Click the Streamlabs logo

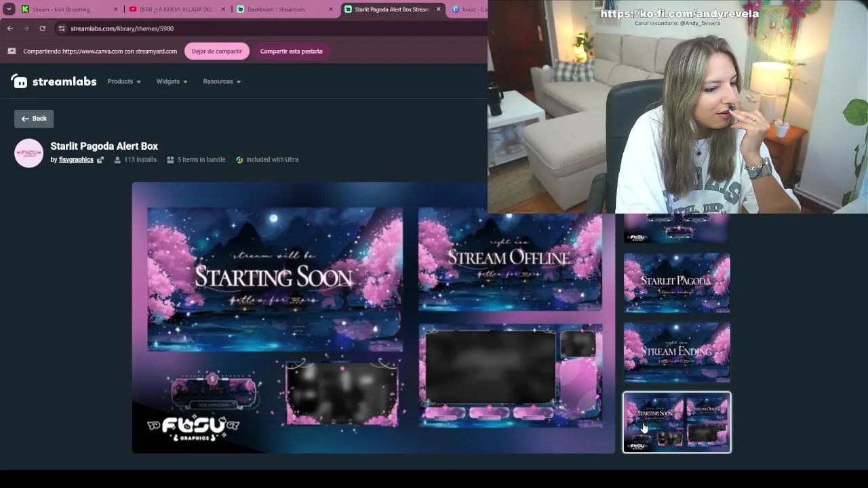click(x=54, y=81)
